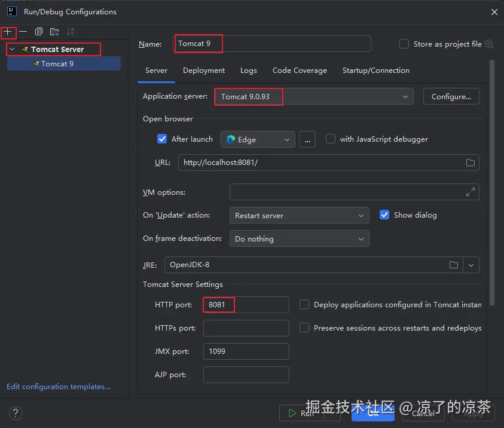The image size is (504, 428).
Task: Click the HTTPs port field
Action: click(246, 328)
